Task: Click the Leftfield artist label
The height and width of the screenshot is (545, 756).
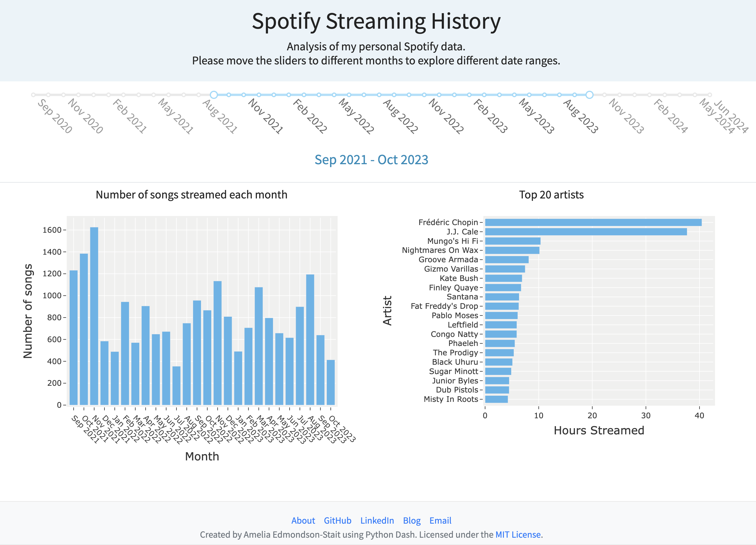Action: tap(463, 325)
